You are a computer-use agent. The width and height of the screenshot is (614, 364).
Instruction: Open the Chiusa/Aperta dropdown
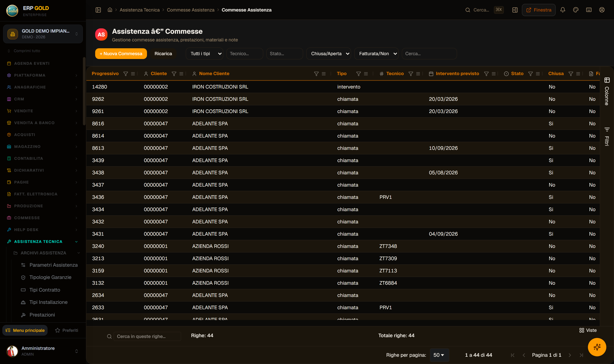[x=329, y=53]
